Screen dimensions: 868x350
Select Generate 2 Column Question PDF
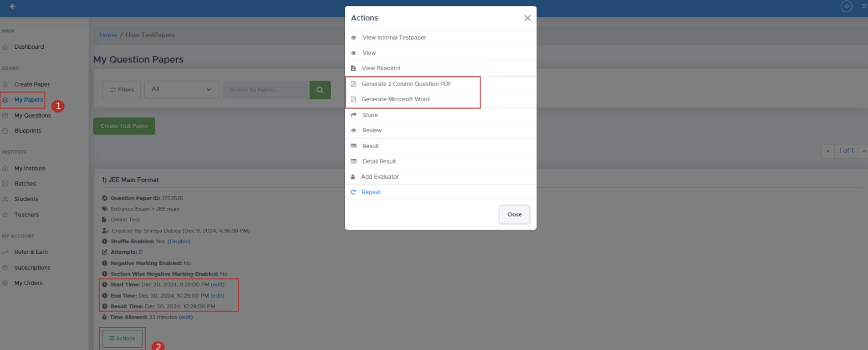[406, 84]
